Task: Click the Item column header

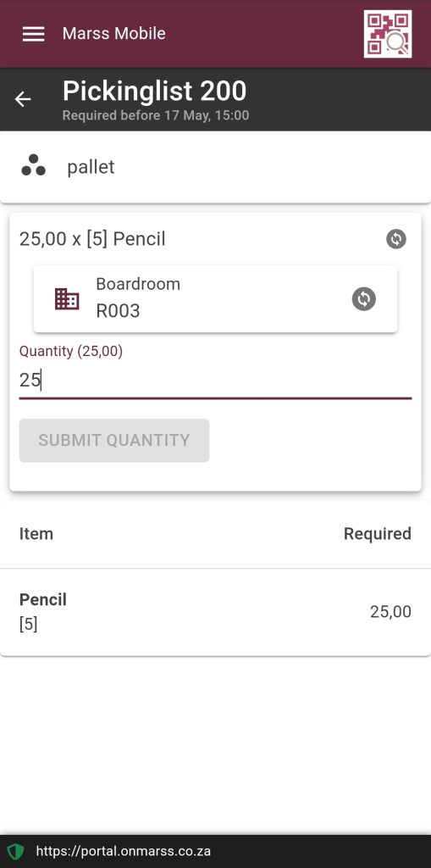Action: (x=36, y=534)
